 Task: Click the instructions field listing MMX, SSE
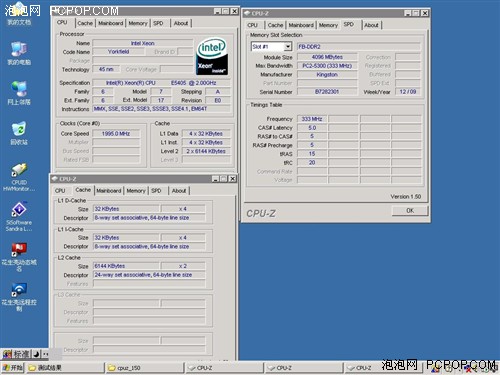coord(162,109)
